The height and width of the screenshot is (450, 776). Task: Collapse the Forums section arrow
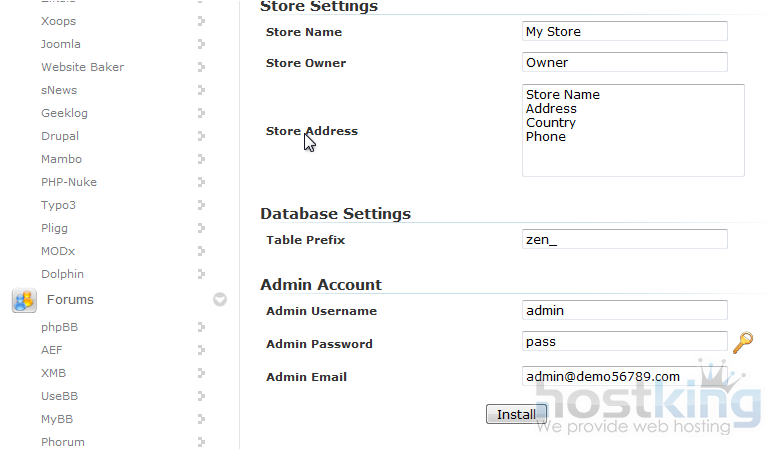pos(220,299)
